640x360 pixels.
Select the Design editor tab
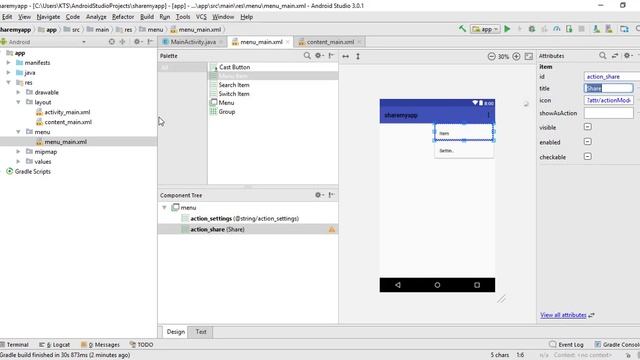point(176,332)
